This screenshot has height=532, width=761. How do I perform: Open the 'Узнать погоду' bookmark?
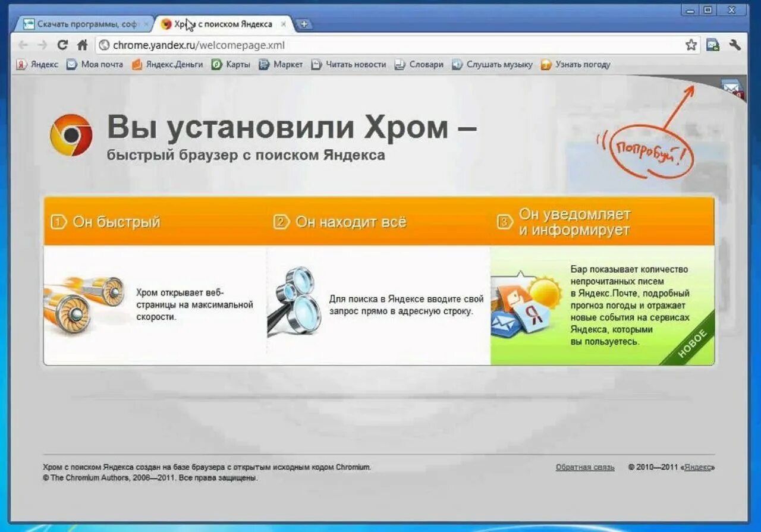(x=576, y=64)
